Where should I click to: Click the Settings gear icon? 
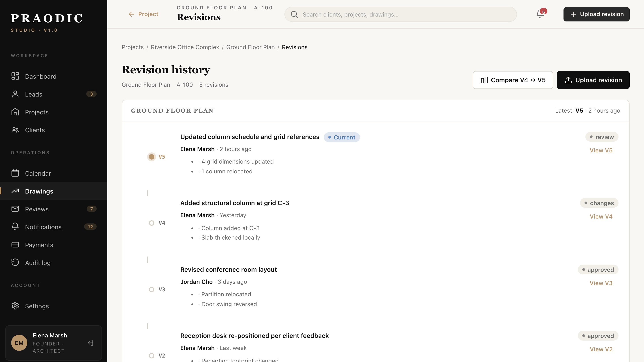(x=15, y=306)
